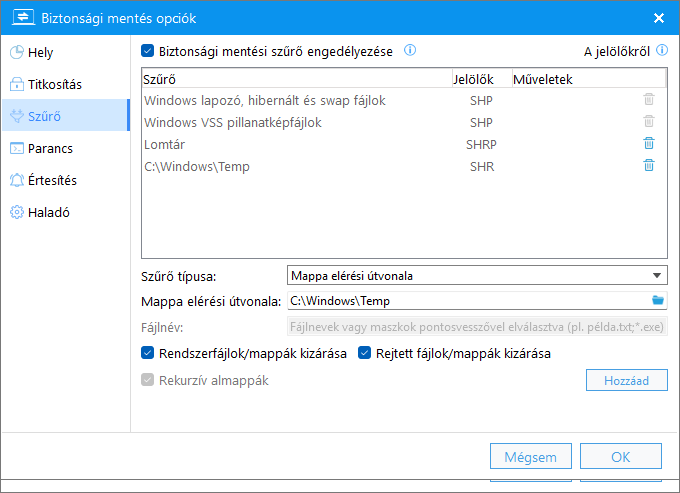Open the Értesítés tab

pyautogui.click(x=66, y=180)
